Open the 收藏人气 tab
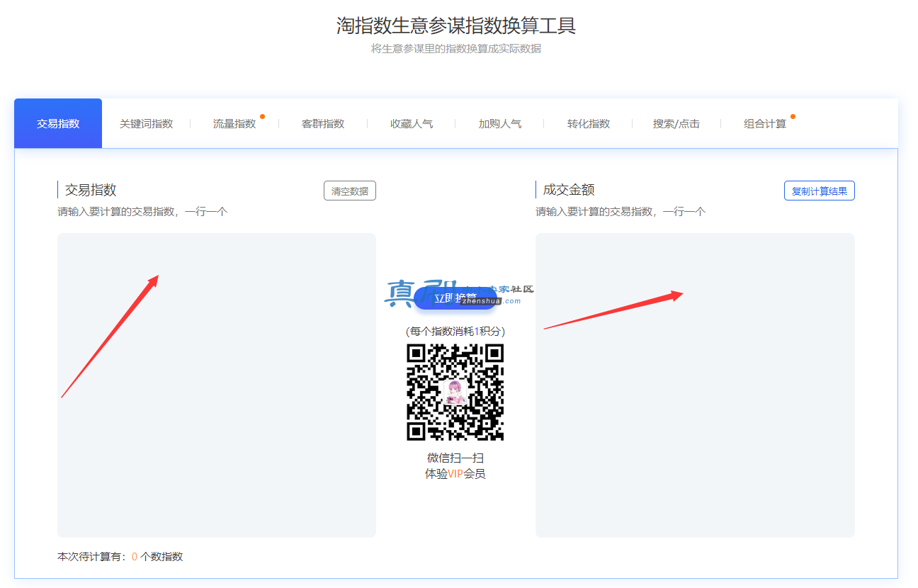 pos(412,123)
